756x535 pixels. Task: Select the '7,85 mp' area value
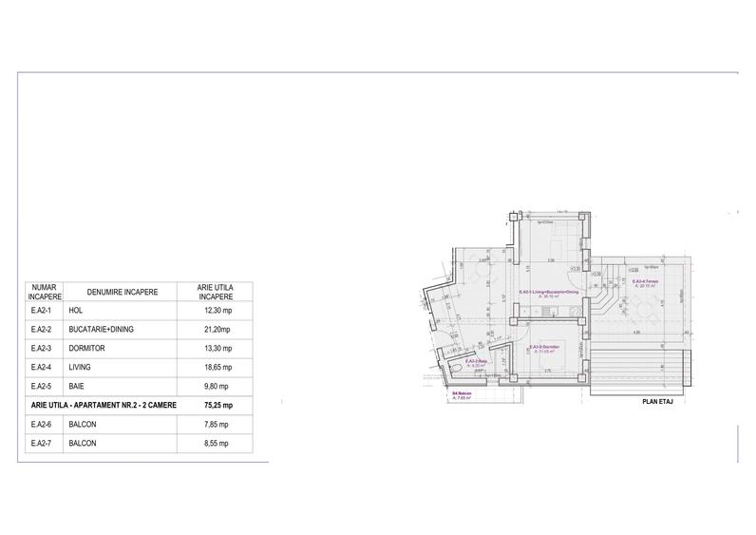(217, 425)
